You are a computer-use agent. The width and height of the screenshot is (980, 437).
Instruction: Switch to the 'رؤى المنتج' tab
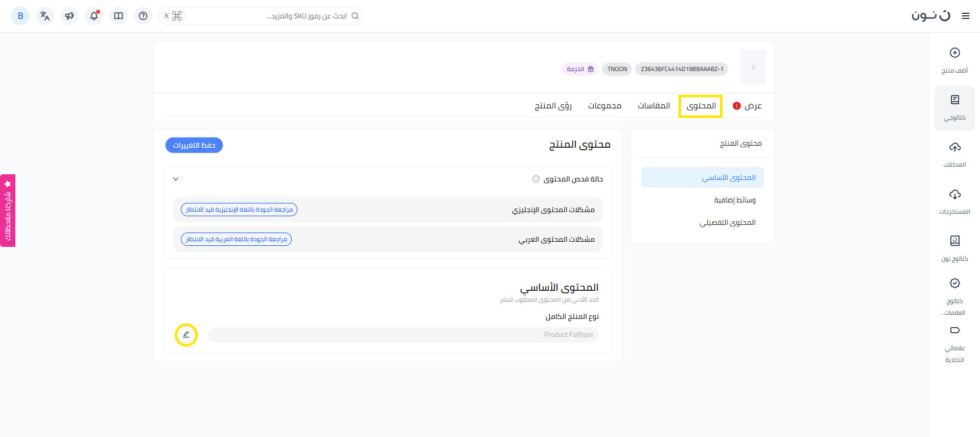coord(553,106)
